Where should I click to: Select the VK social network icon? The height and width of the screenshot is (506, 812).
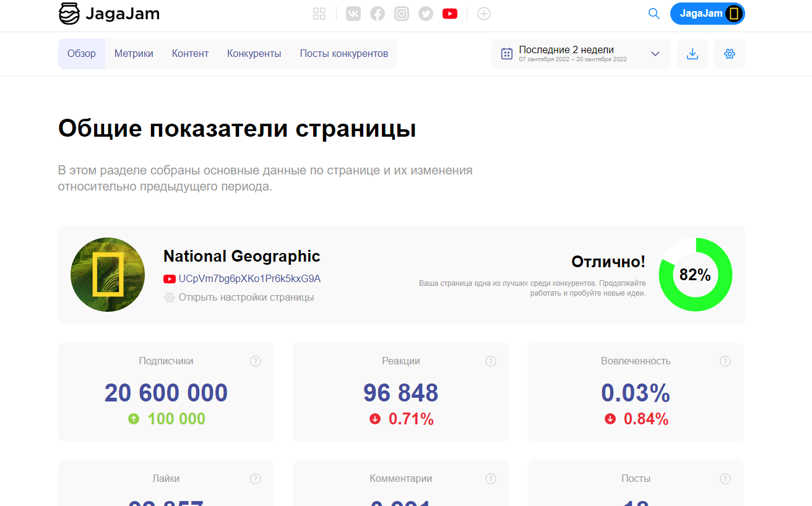(x=353, y=13)
